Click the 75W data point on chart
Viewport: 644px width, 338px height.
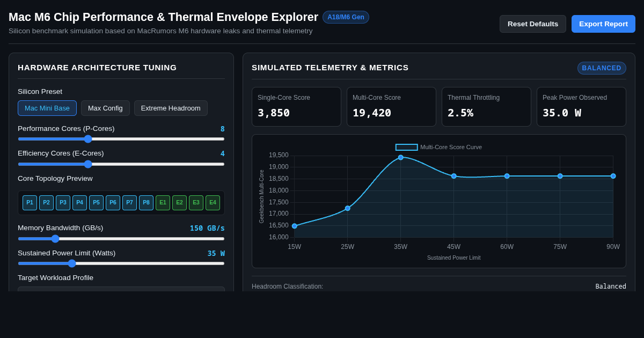pos(560,176)
